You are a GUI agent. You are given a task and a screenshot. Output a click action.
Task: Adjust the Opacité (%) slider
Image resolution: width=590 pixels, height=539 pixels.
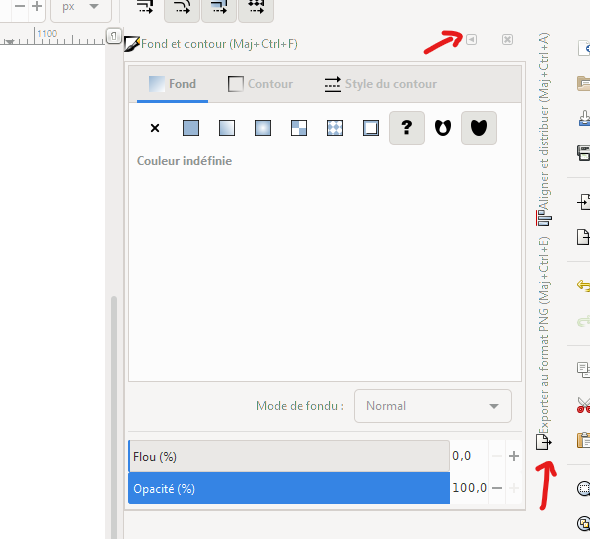pos(289,488)
